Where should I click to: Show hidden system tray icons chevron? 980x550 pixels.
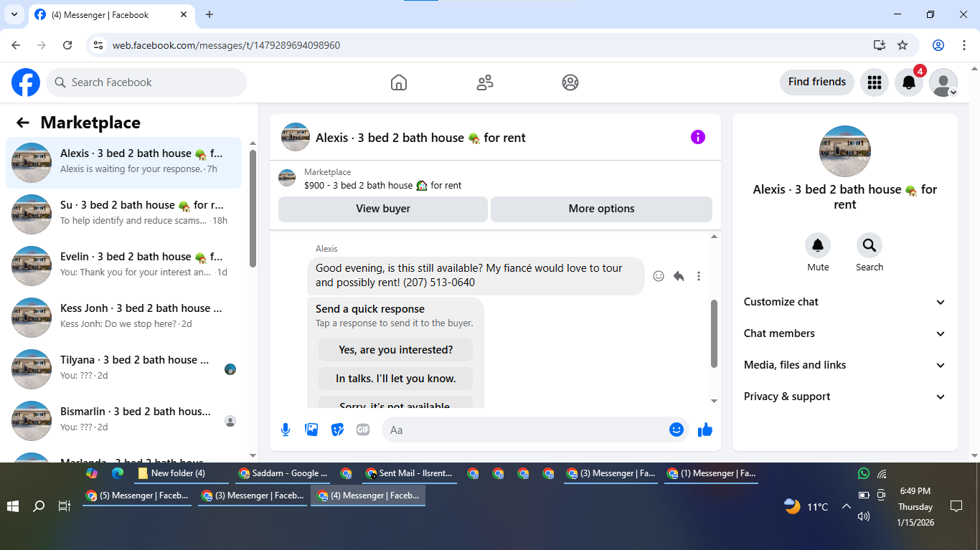coord(846,506)
